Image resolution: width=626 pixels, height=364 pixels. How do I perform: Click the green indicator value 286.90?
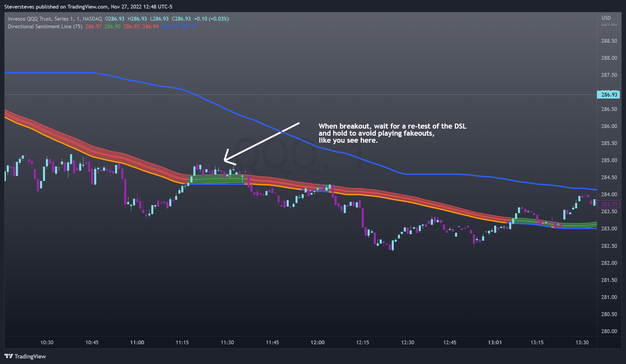coord(112,26)
